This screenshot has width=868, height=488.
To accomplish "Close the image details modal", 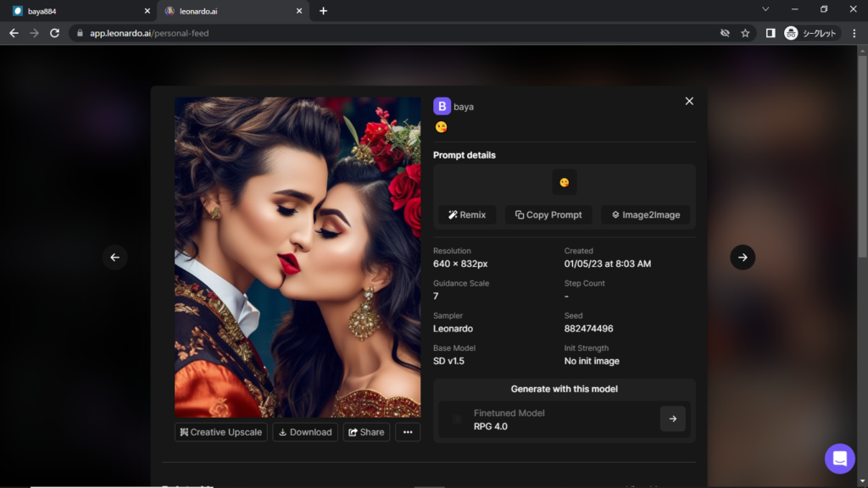I will pyautogui.click(x=689, y=101).
